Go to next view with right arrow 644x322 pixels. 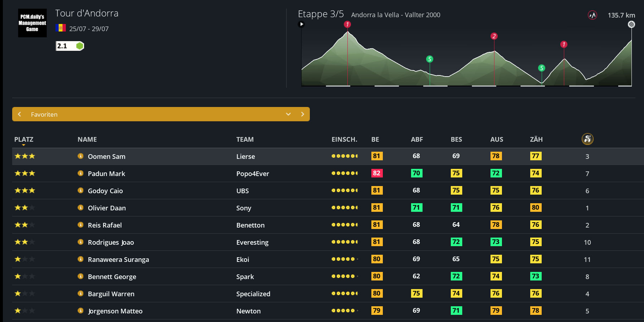pyautogui.click(x=303, y=114)
